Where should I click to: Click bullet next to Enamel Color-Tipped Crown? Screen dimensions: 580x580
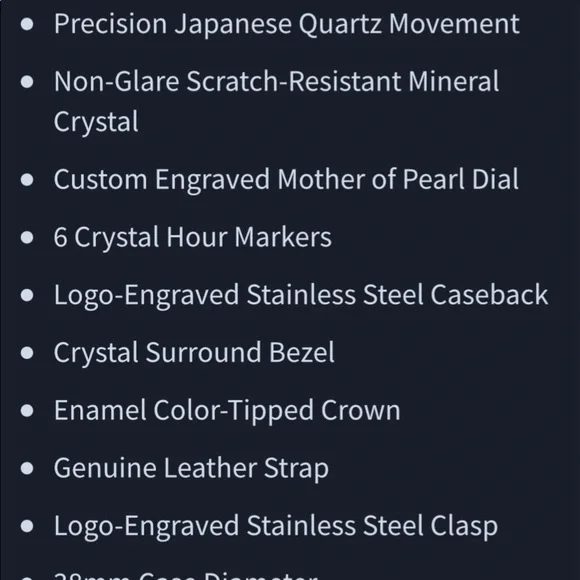[x=27, y=411]
